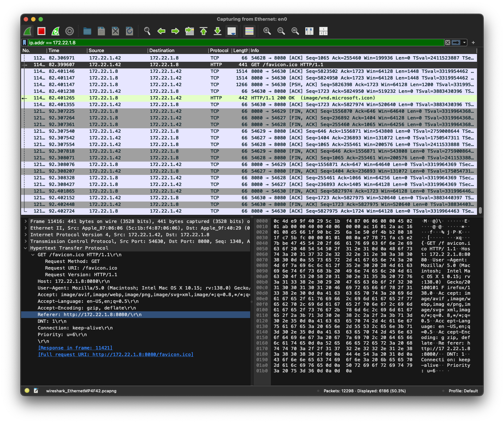Image resolution: width=504 pixels, height=423 pixels.
Task: Toggle packet list colorization
Action: tap(249, 31)
